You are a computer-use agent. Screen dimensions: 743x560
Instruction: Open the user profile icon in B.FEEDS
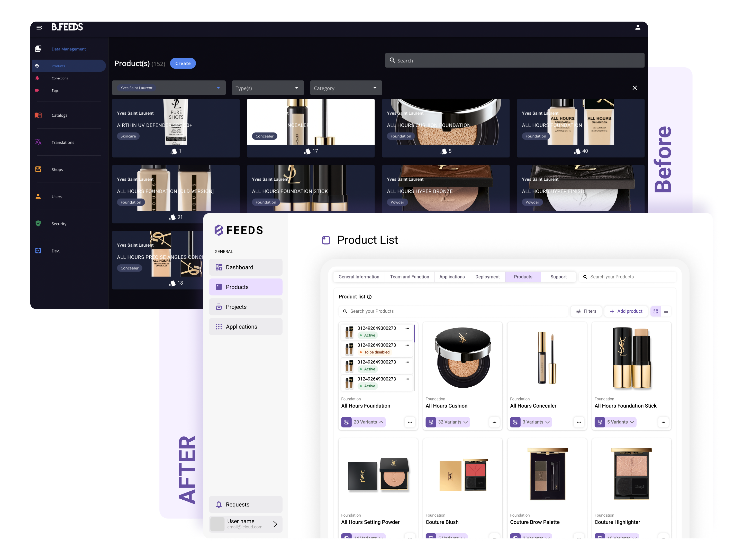pyautogui.click(x=637, y=27)
